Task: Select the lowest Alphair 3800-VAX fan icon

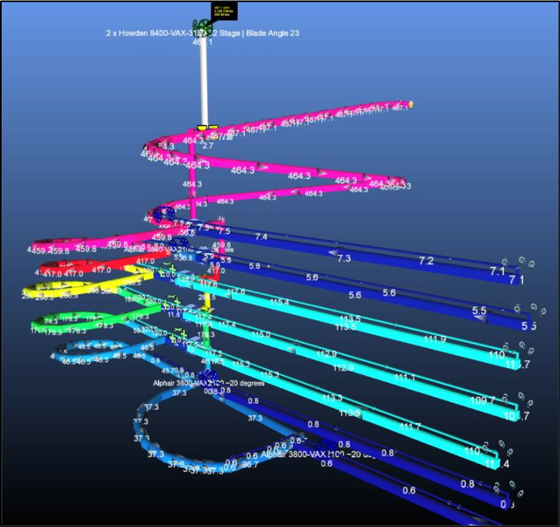Action: pyautogui.click(x=327, y=445)
